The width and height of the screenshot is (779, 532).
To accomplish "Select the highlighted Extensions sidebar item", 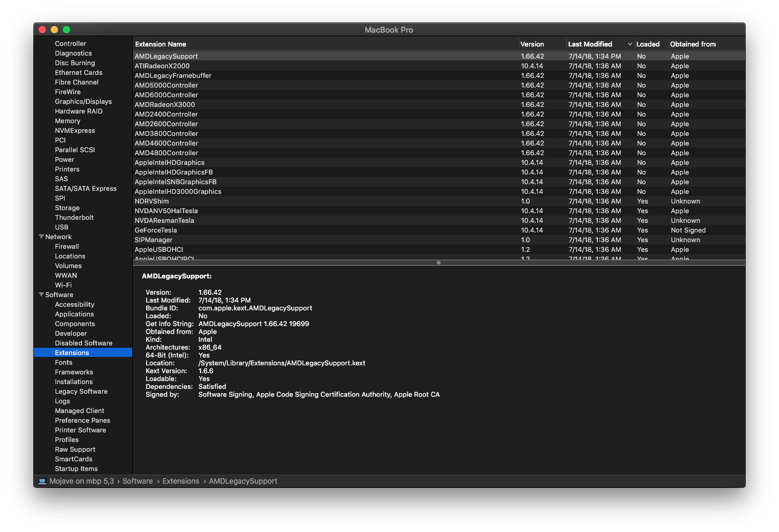I will tap(83, 353).
